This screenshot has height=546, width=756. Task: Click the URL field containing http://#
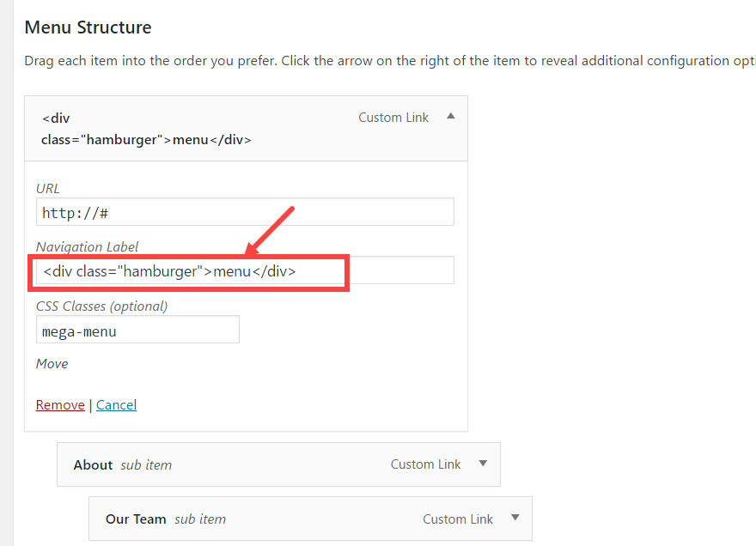click(245, 212)
